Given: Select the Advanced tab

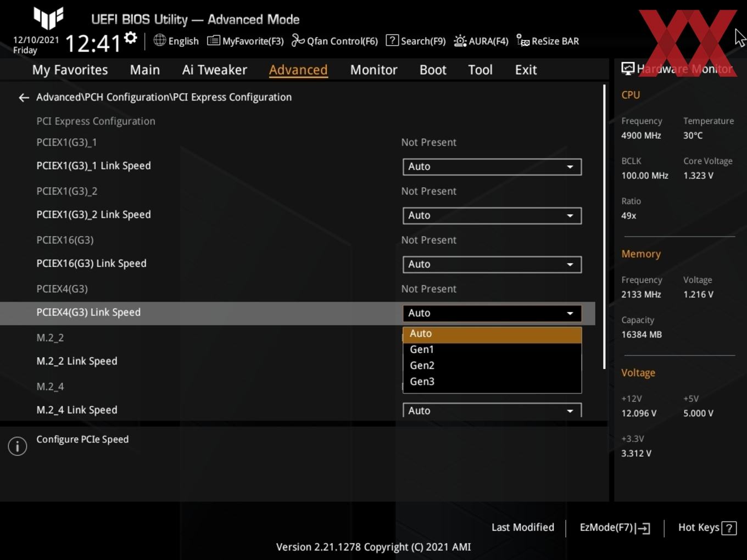Looking at the screenshot, I should 298,70.
